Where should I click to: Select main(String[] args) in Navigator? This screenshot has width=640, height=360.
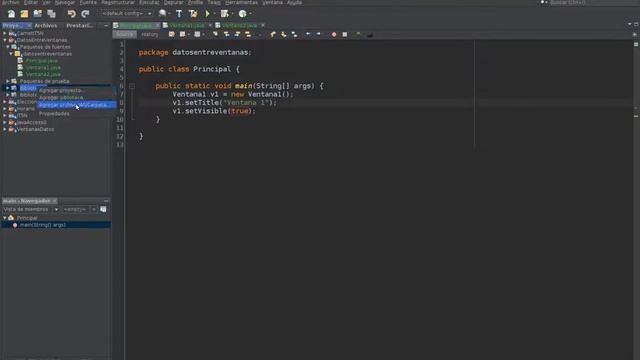(43, 225)
